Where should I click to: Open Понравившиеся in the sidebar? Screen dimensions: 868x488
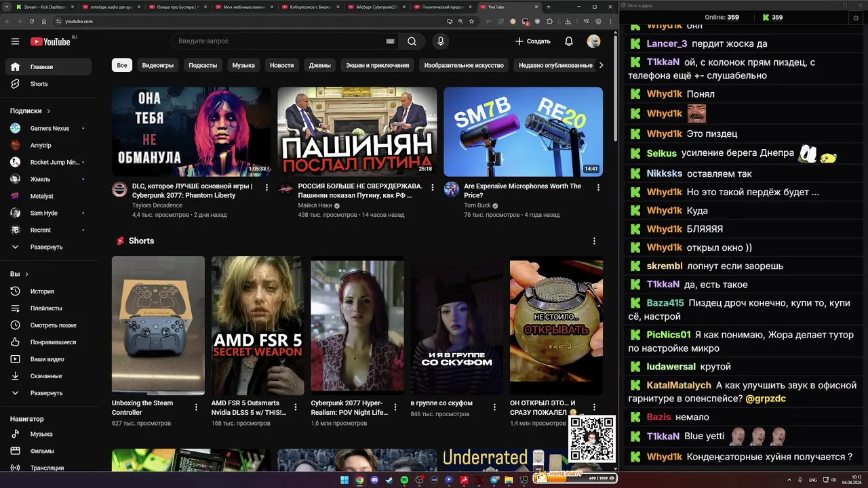click(x=48, y=342)
